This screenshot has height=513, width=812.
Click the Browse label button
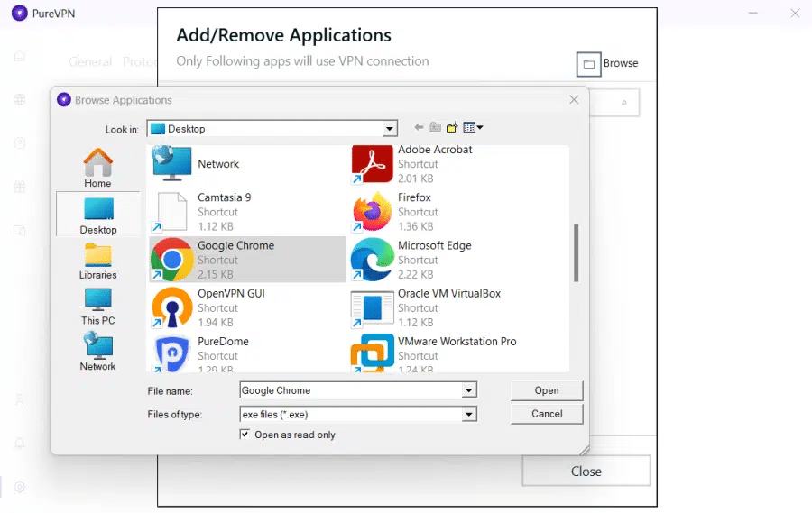point(621,63)
